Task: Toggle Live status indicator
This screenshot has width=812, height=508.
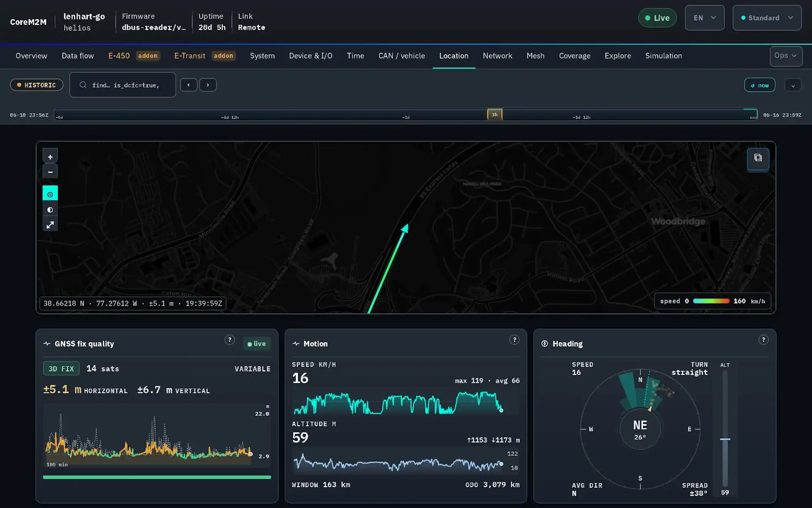Action: [657, 18]
